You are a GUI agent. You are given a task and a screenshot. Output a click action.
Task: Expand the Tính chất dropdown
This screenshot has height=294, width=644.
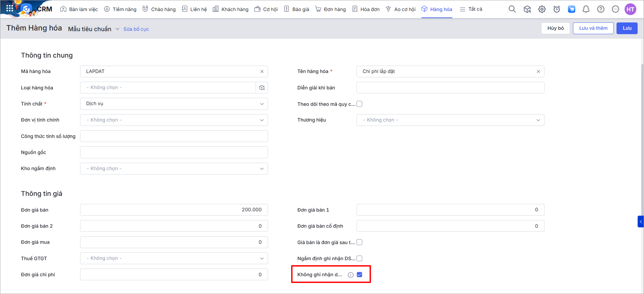pyautogui.click(x=174, y=104)
